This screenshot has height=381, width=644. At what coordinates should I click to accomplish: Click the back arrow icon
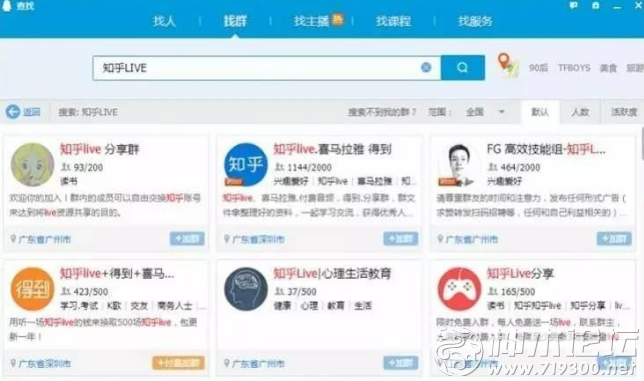(x=13, y=112)
